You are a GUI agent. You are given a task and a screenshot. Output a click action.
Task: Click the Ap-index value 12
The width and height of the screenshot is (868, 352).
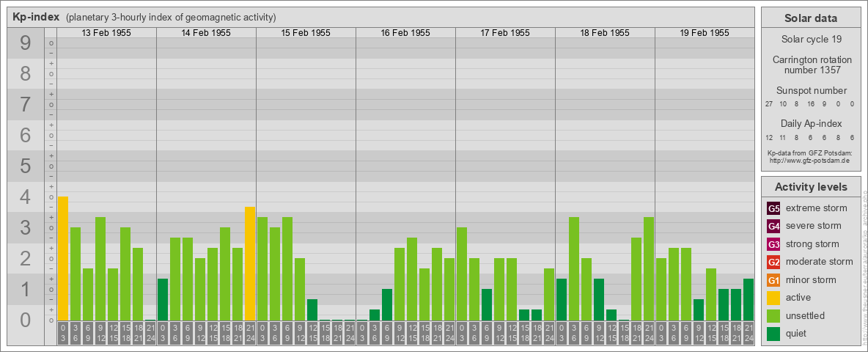coord(769,137)
